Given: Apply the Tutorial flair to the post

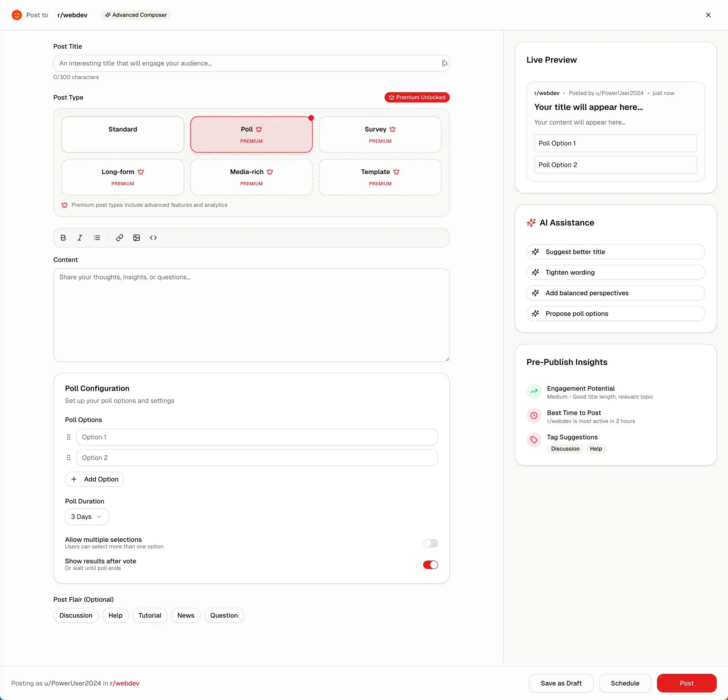Looking at the screenshot, I should (150, 615).
